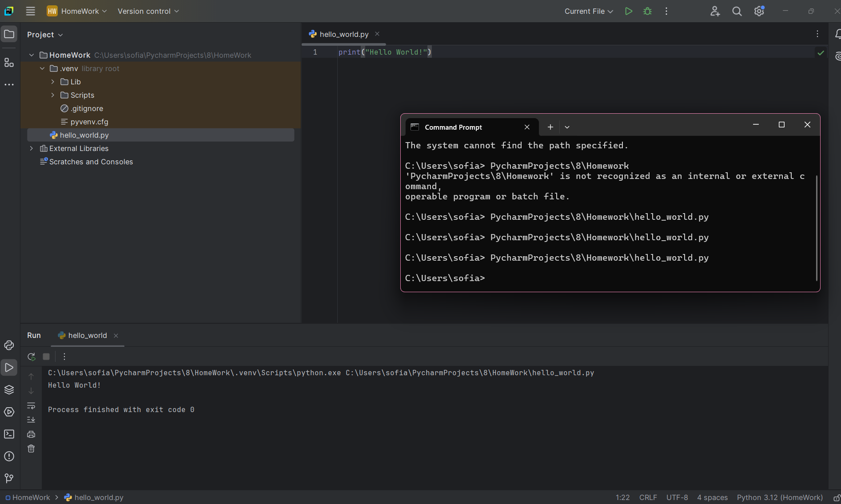Collapse the HomeWork root folder
The height and width of the screenshot is (504, 841).
click(32, 55)
